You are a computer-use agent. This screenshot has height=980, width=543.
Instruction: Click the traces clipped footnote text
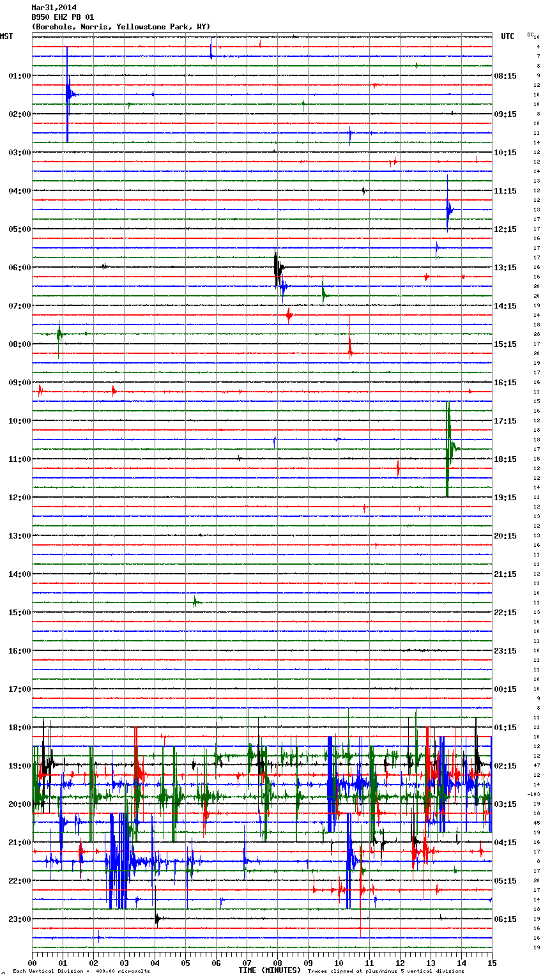386,972
